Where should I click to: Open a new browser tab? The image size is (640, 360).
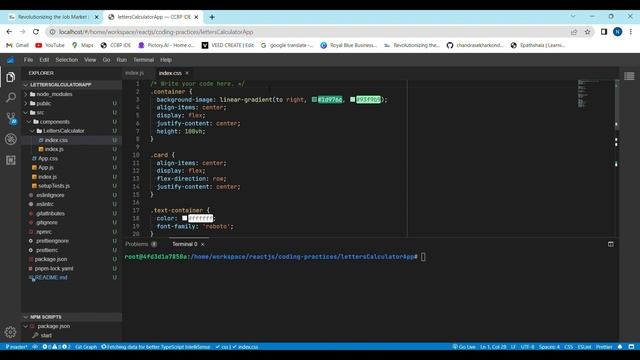212,17
